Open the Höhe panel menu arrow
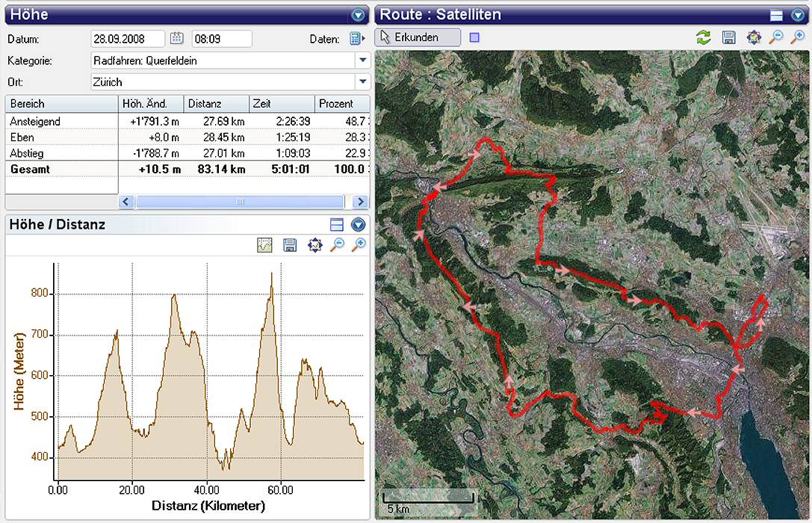812x523 pixels. (358, 15)
